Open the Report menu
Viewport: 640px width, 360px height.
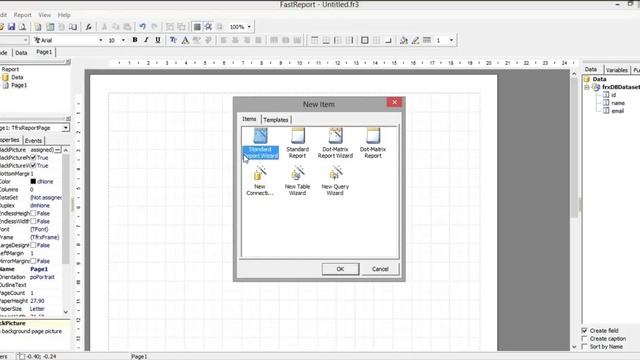22,15
